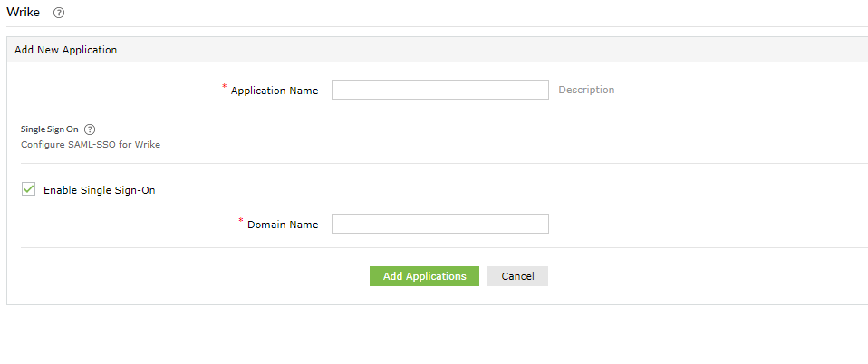Image resolution: width=868 pixels, height=364 pixels.
Task: Open the help icon beside Wrike title
Action: pyautogui.click(x=59, y=13)
